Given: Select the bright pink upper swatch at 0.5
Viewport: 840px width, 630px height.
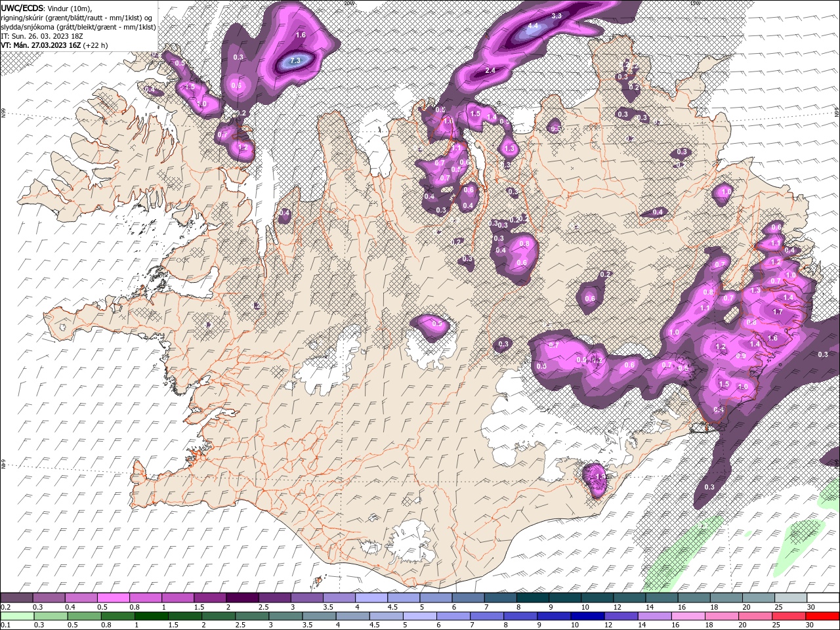Looking at the screenshot, I should click(114, 598).
